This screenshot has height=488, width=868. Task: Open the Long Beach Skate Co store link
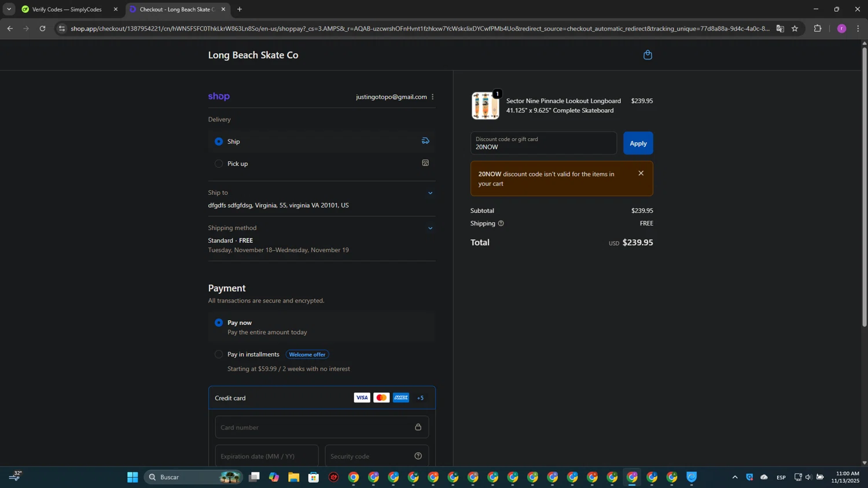pyautogui.click(x=253, y=55)
